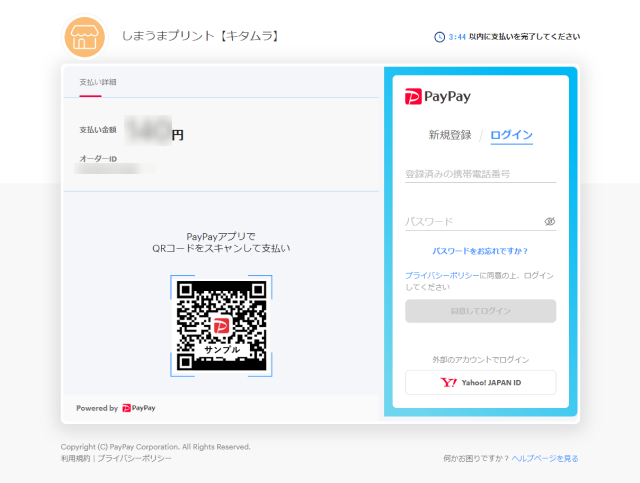The width and height of the screenshot is (640, 483).
Task: Switch to the ログイン tab
Action: pos(511,135)
